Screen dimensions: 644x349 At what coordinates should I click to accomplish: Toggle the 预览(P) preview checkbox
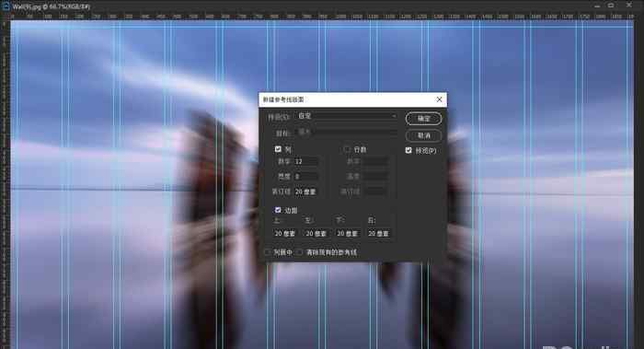click(408, 150)
